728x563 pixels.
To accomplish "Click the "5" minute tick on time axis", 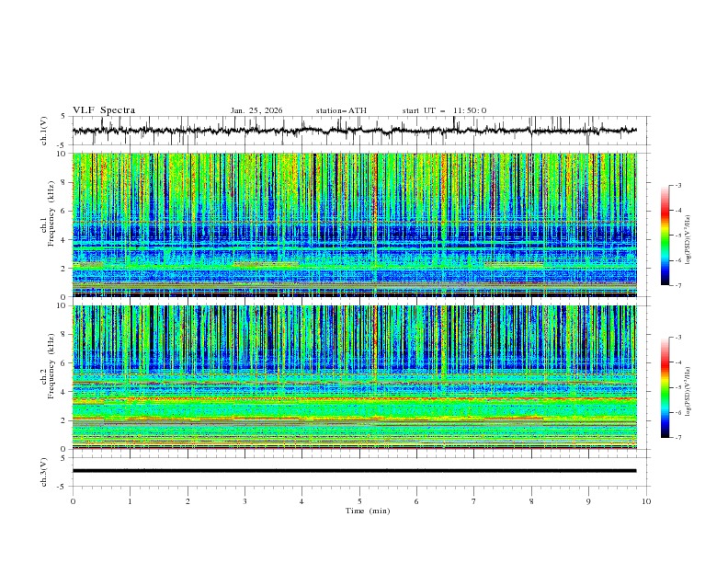I will tap(359, 501).
